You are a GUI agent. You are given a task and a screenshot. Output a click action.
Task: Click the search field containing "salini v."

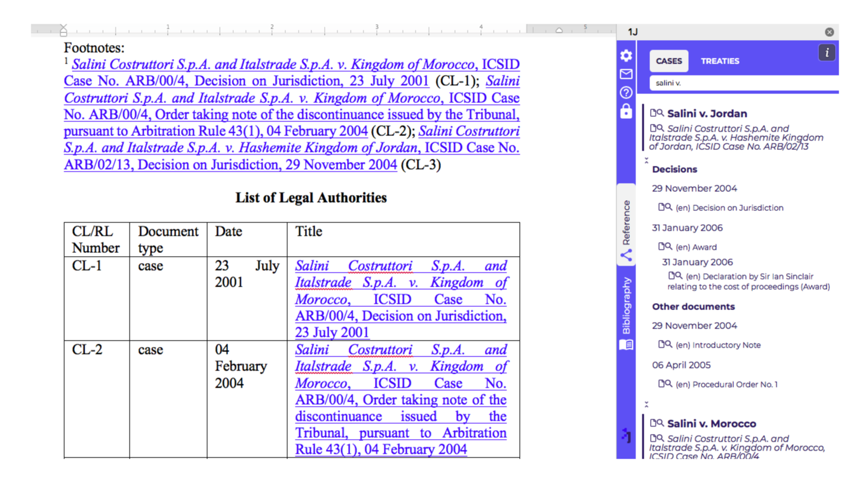coord(743,83)
